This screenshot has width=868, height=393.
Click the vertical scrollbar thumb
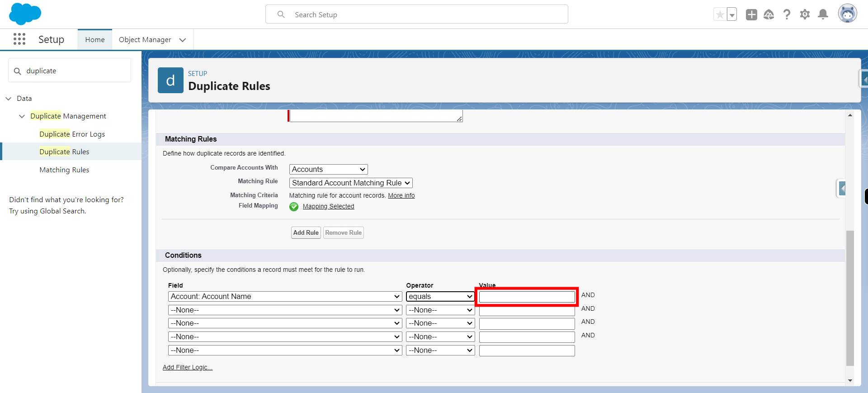point(850,298)
